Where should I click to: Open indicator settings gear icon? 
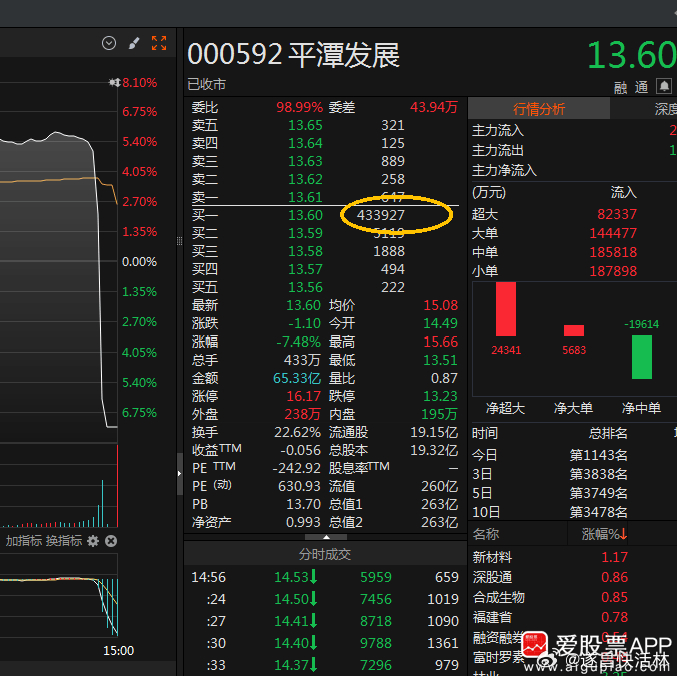coord(93,541)
